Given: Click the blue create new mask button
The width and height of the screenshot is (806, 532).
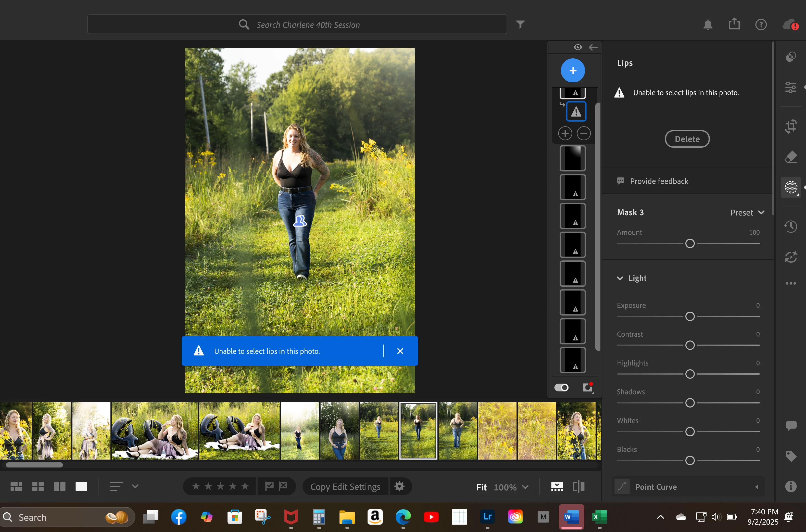Looking at the screenshot, I should pyautogui.click(x=573, y=71).
